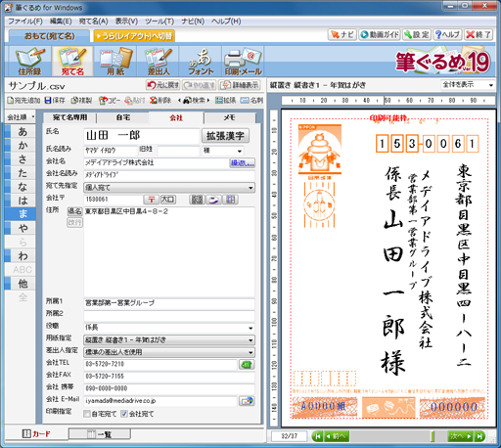
Task: Switch to カード card view
Action: coord(36,434)
